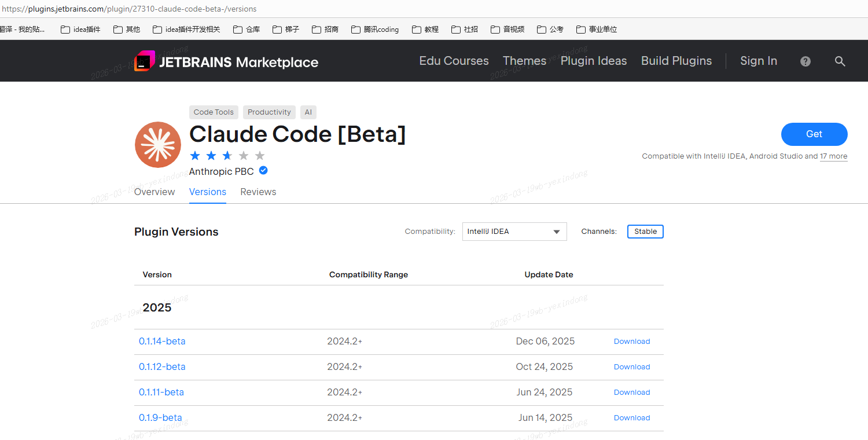Click the Productivity tag
The height and width of the screenshot is (440, 868).
[x=269, y=112]
